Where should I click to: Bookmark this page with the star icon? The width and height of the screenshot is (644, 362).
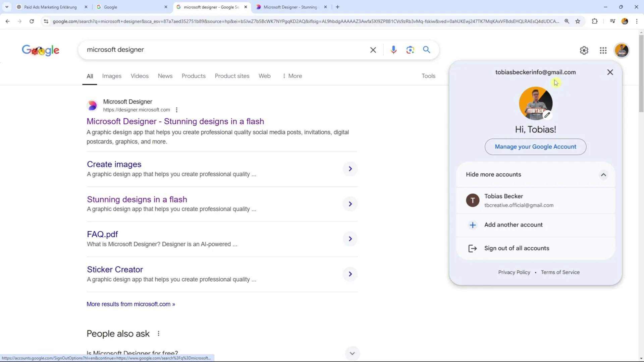click(x=578, y=21)
